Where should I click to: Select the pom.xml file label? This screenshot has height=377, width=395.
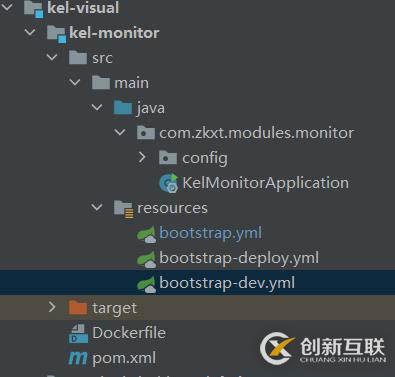(124, 358)
